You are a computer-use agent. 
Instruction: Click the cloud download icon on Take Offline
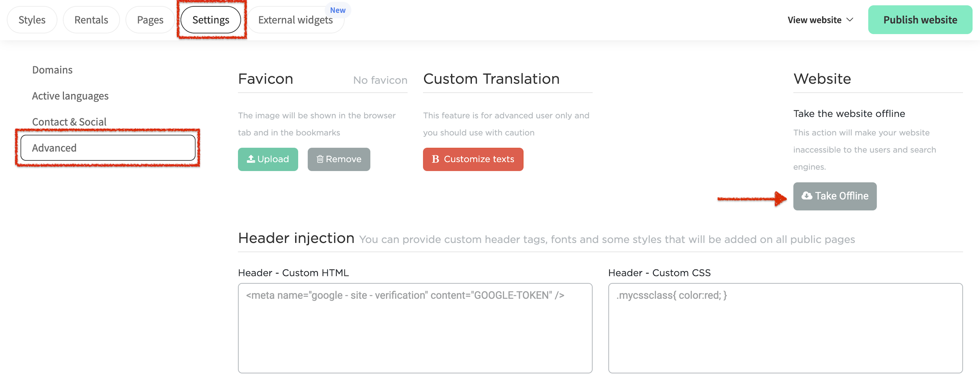(806, 196)
